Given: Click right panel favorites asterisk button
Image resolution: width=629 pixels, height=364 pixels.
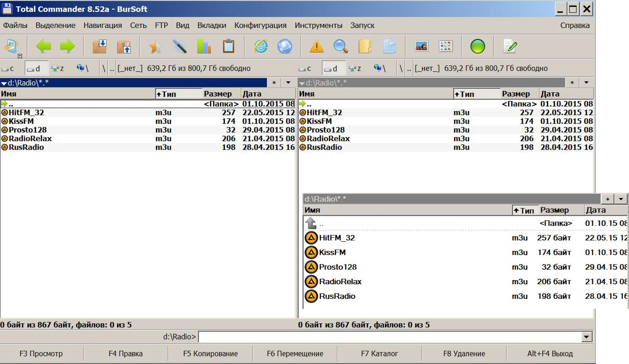Looking at the screenshot, I should click(572, 83).
